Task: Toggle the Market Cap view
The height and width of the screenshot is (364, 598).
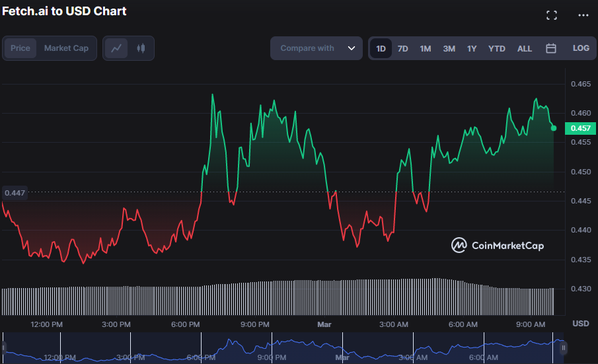Action: click(66, 48)
